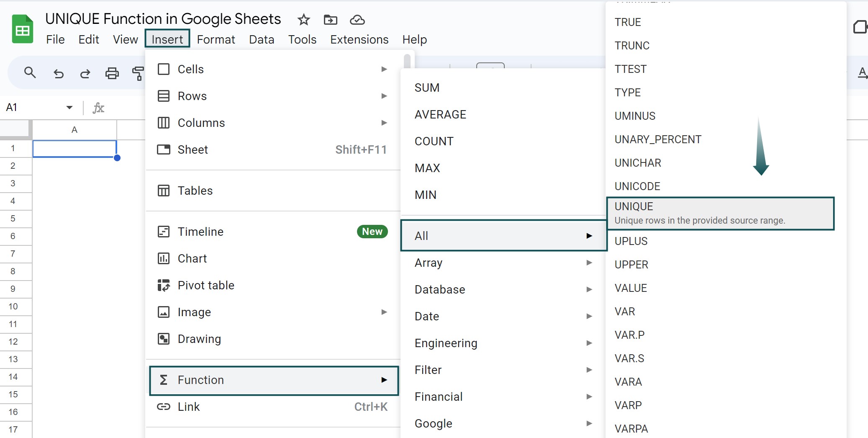
Task: Open the Google Sheets home icon
Action: (23, 29)
